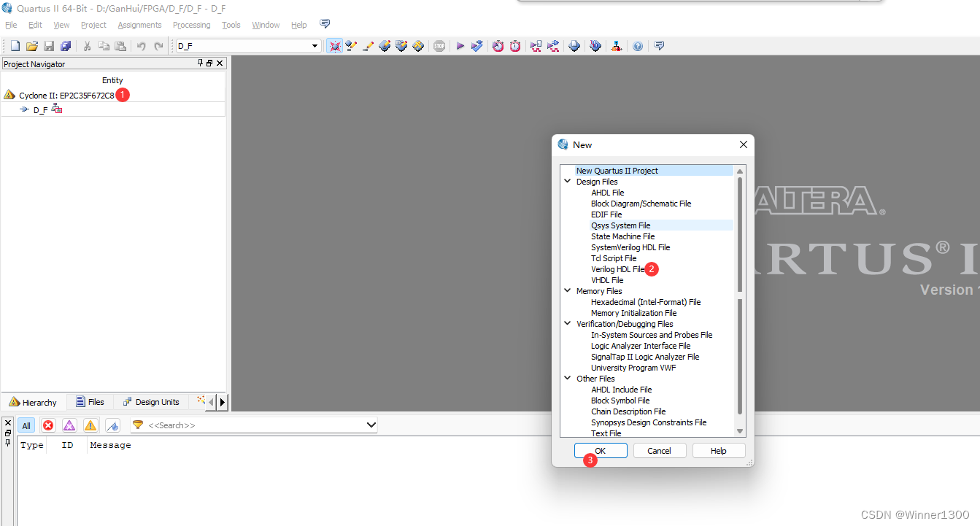Click the Open folder toolbar icon
This screenshot has height=526, width=980.
(x=32, y=46)
